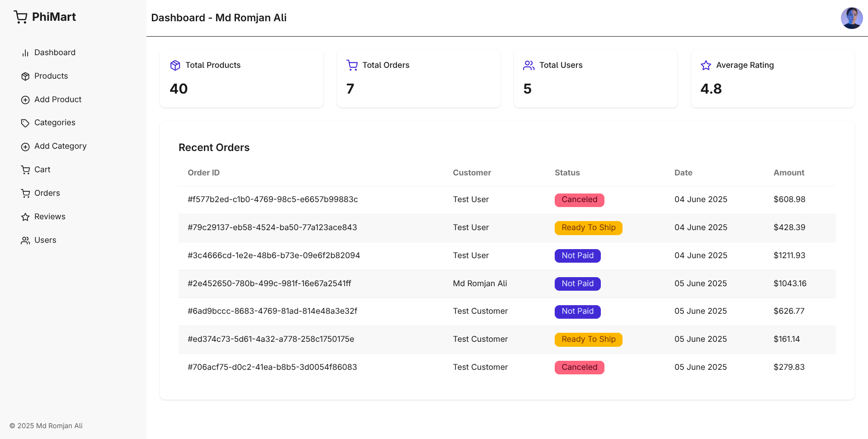
Task: Open the Add Category page
Action: point(60,146)
